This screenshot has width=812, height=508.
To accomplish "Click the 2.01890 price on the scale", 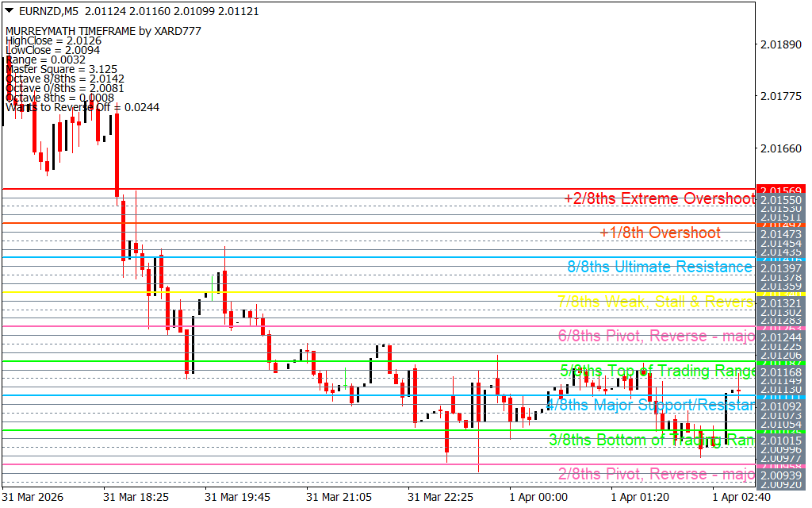I will point(780,44).
